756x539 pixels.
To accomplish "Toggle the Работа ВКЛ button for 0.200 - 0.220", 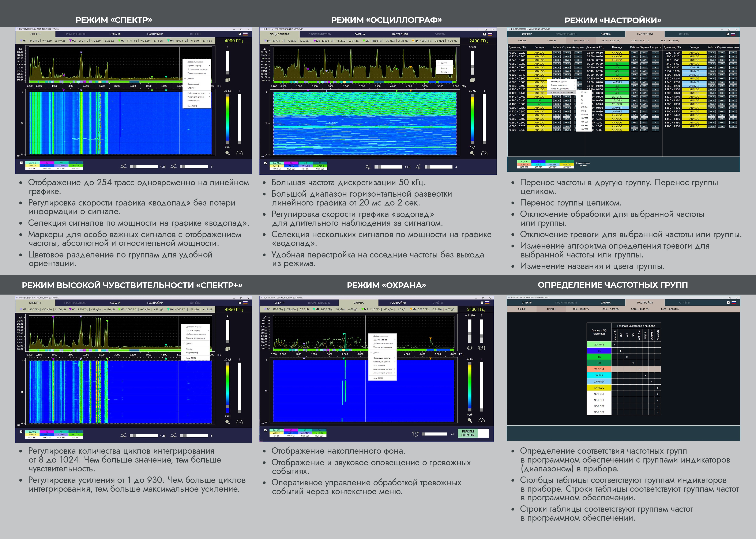I will click(x=557, y=53).
